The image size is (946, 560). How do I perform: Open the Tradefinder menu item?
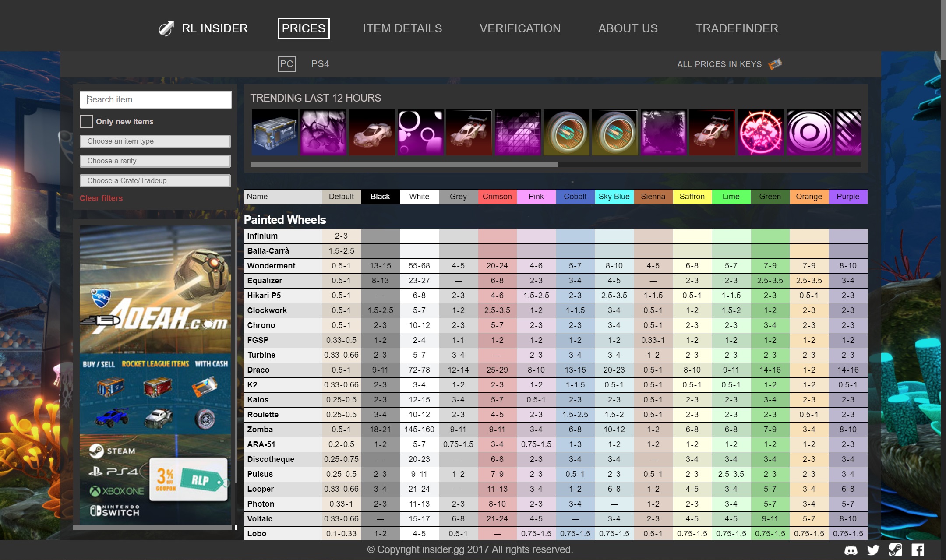coord(737,28)
